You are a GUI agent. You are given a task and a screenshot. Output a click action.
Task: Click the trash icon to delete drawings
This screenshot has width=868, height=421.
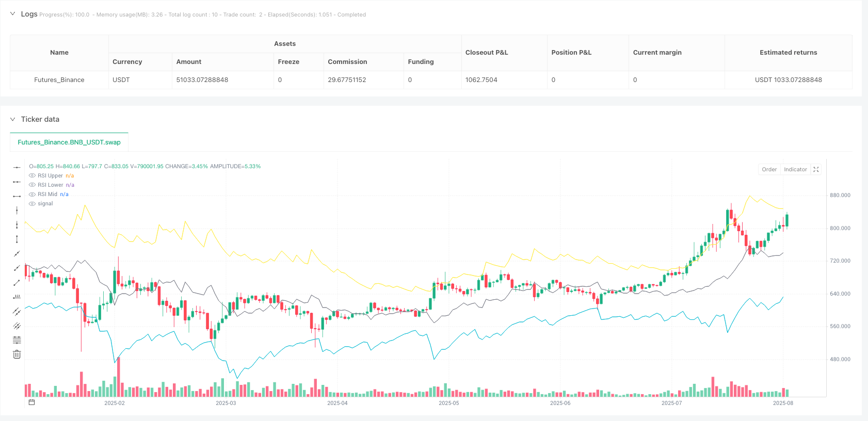17,354
